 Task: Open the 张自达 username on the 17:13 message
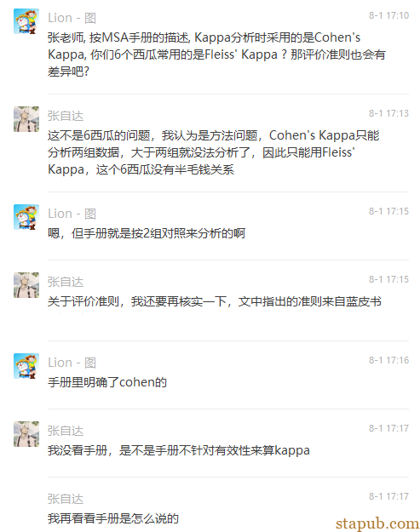point(66,116)
